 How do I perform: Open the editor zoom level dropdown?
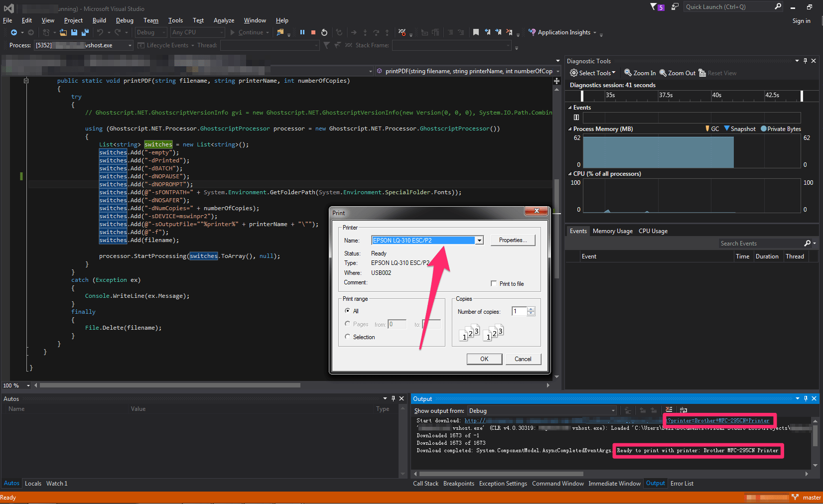(28, 385)
